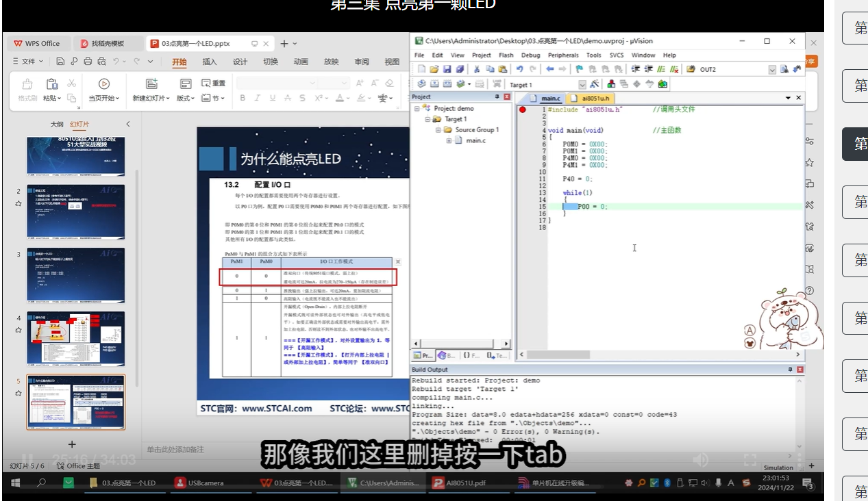Click the Comment selection icon in µVision
This screenshot has width=868, height=501.
tap(662, 69)
